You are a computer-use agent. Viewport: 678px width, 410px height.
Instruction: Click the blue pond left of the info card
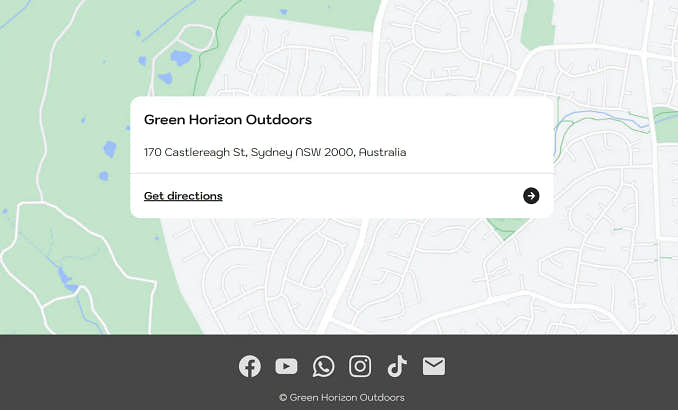click(x=109, y=150)
